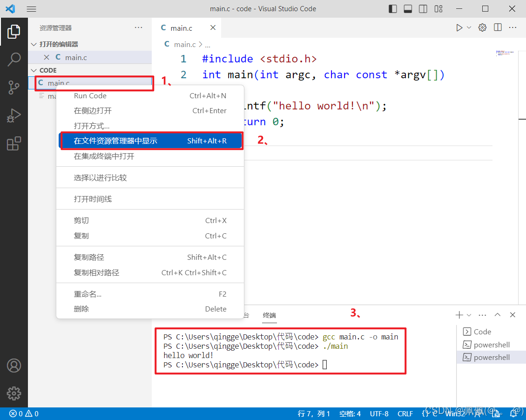Open the Search view in activity bar

click(14, 60)
